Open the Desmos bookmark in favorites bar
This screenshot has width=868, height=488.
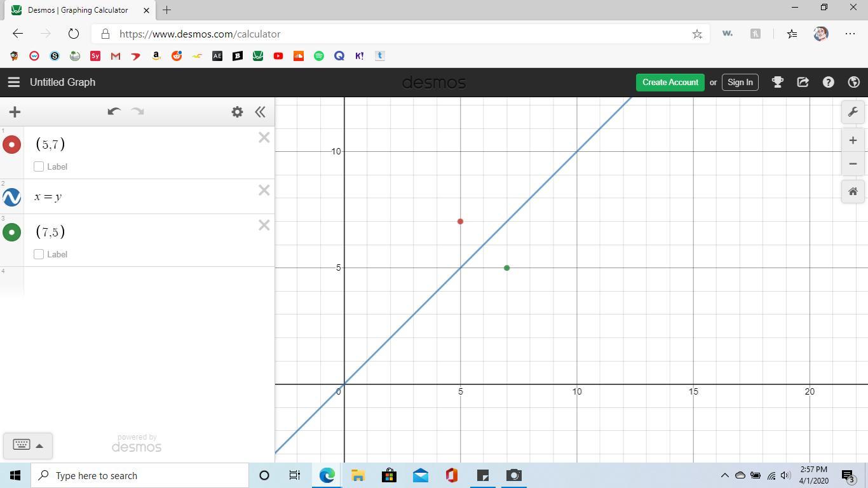[258, 56]
